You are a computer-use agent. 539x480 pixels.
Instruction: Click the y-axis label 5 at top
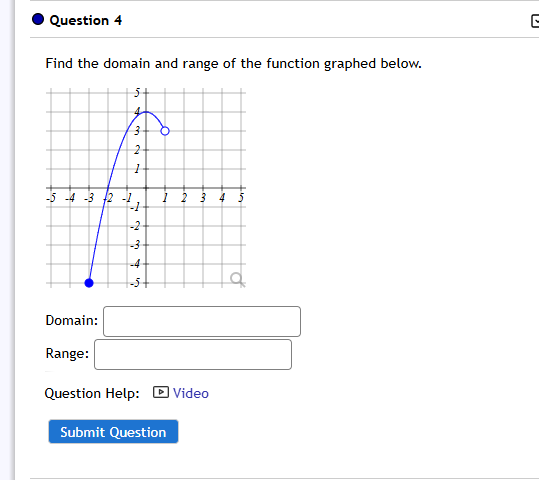pyautogui.click(x=137, y=92)
